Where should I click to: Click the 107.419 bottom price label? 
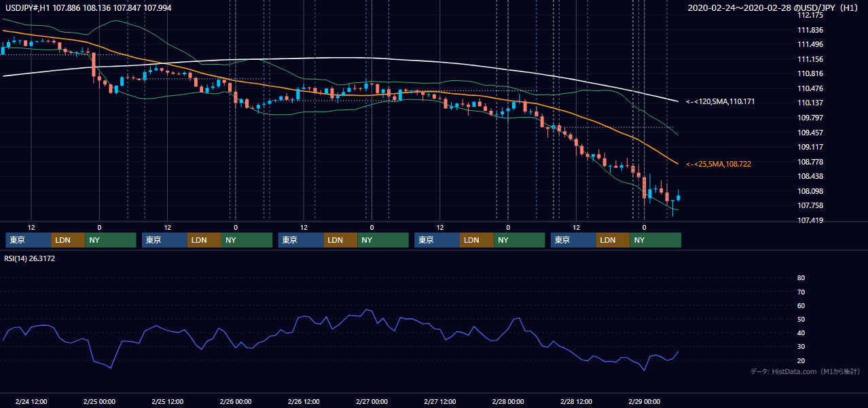810,220
